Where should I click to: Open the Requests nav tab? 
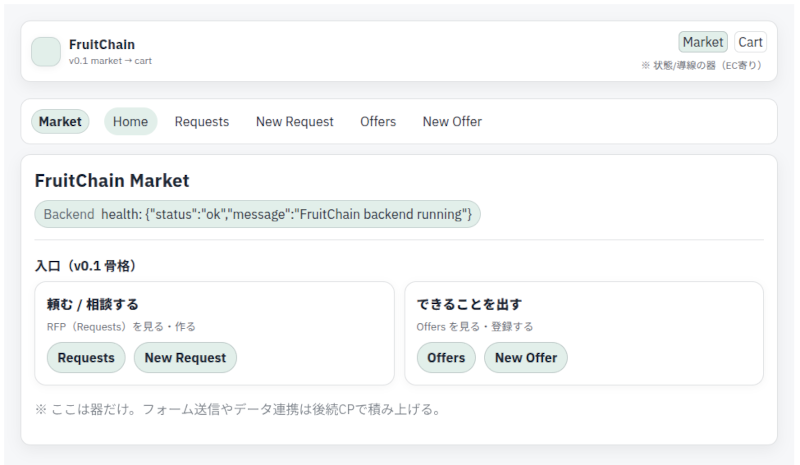coord(202,122)
